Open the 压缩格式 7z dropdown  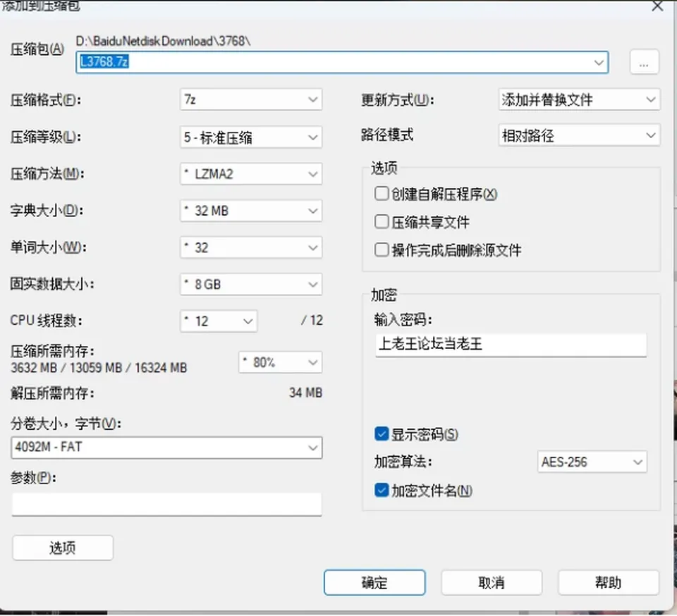[x=251, y=99]
